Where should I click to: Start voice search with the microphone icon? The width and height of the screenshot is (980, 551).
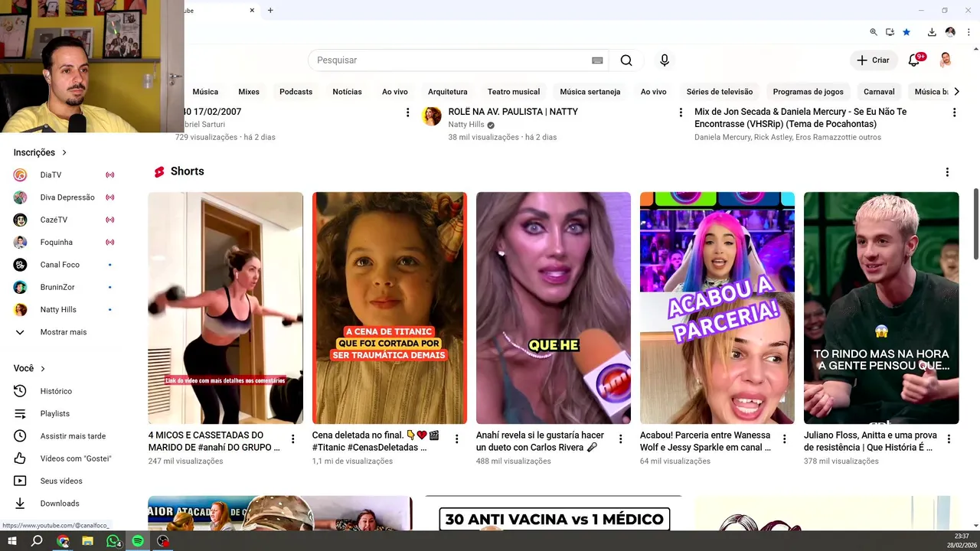[665, 60]
